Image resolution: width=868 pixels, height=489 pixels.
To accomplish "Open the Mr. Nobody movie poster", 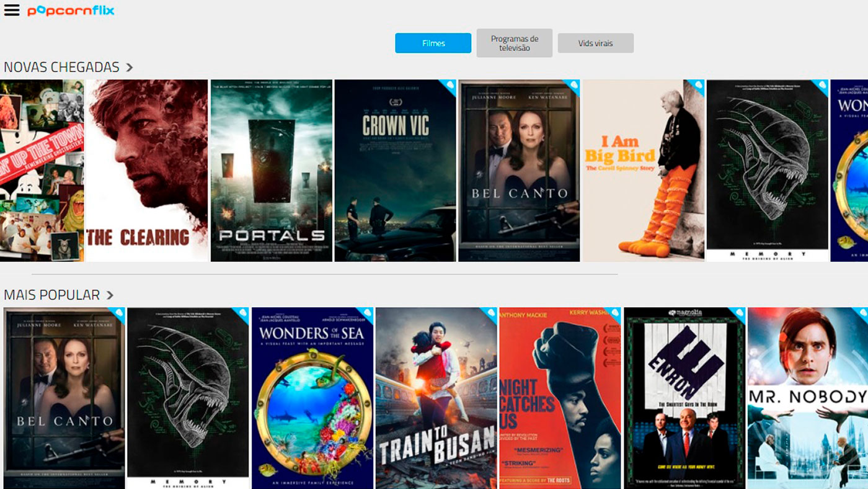I will (808, 398).
